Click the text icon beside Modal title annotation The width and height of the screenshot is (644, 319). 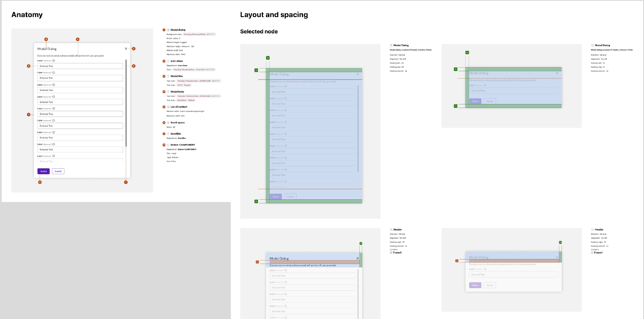click(x=168, y=76)
